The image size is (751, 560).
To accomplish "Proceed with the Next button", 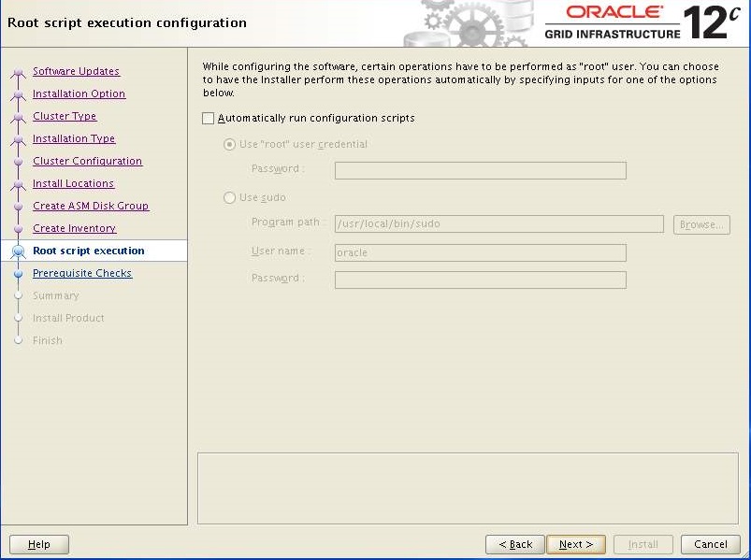I will point(576,544).
